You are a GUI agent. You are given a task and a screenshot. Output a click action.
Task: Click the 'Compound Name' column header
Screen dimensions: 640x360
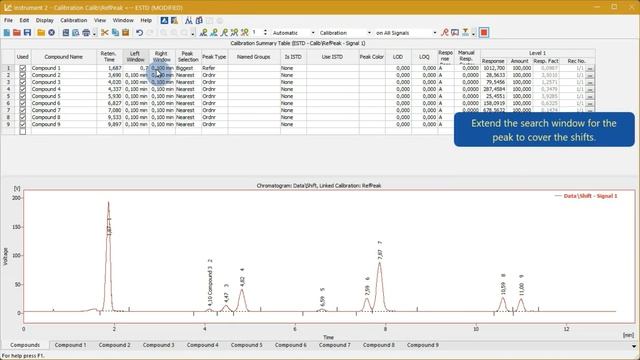click(63, 57)
